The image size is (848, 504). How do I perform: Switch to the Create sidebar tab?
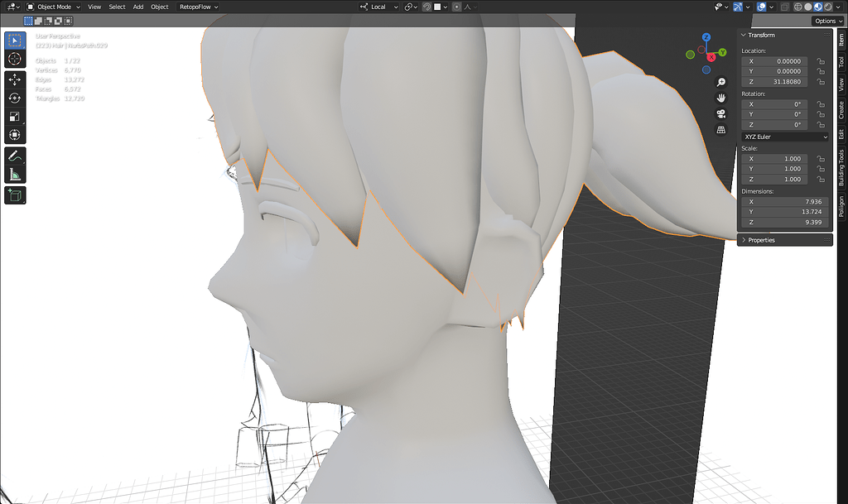[841, 110]
